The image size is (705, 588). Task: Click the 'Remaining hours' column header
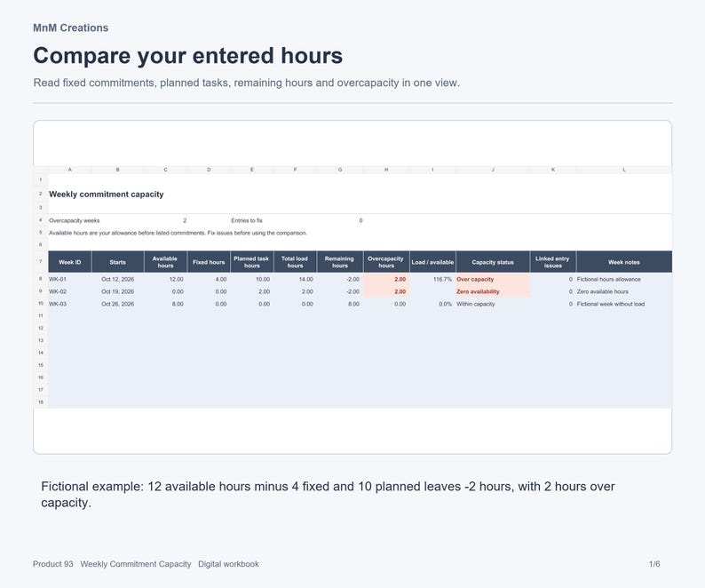(340, 262)
